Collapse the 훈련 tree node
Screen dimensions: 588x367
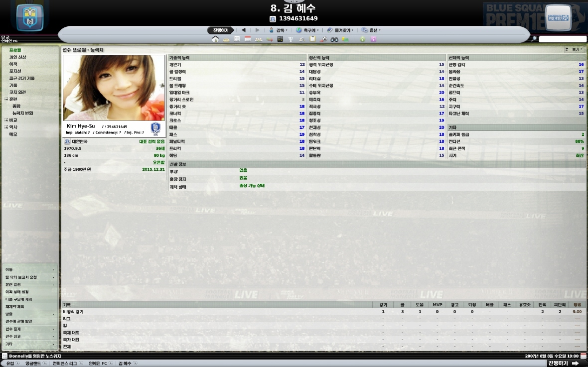[x=6, y=99]
